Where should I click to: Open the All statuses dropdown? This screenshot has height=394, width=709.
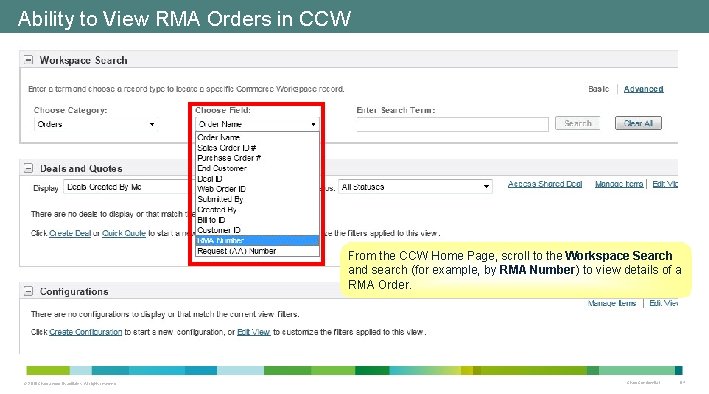point(415,187)
